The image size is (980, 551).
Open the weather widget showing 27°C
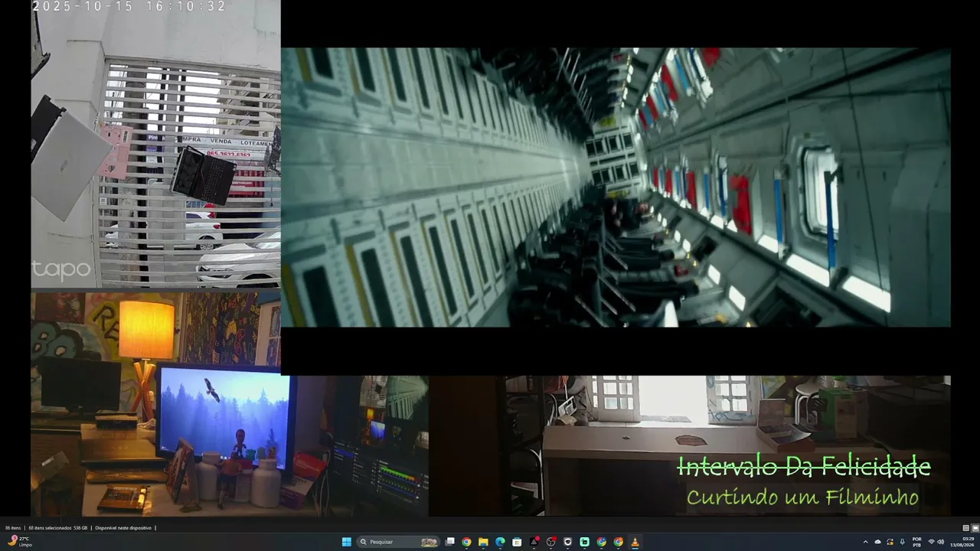point(19,542)
